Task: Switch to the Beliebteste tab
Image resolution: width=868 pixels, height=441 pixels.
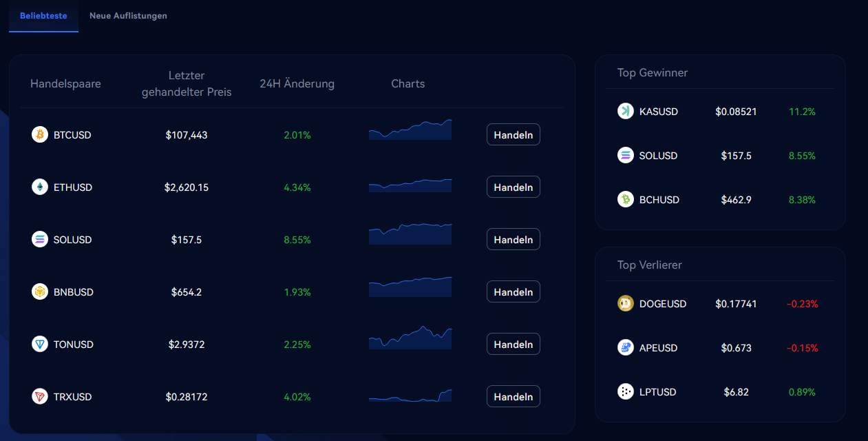Action: [43, 16]
